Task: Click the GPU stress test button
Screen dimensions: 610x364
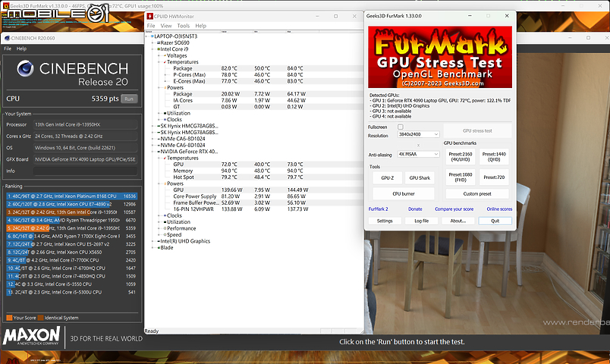Action: (x=477, y=130)
